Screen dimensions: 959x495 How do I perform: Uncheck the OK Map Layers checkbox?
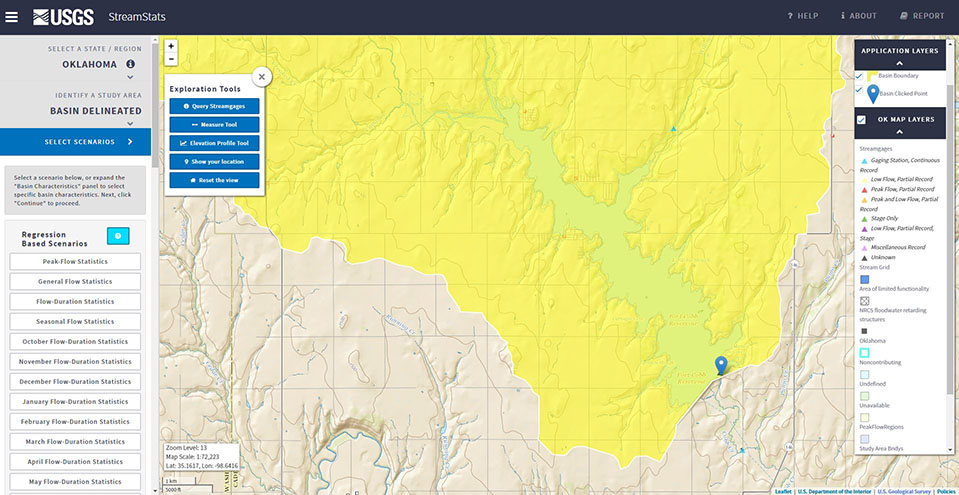pos(861,119)
